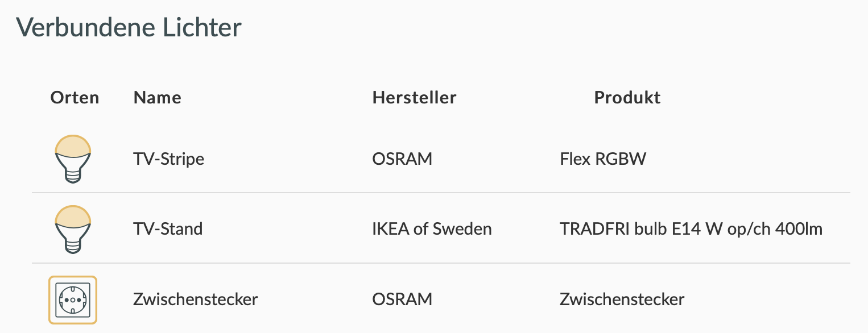
Task: Click the TRADFRI bulb E14 product cell
Action: (x=691, y=229)
